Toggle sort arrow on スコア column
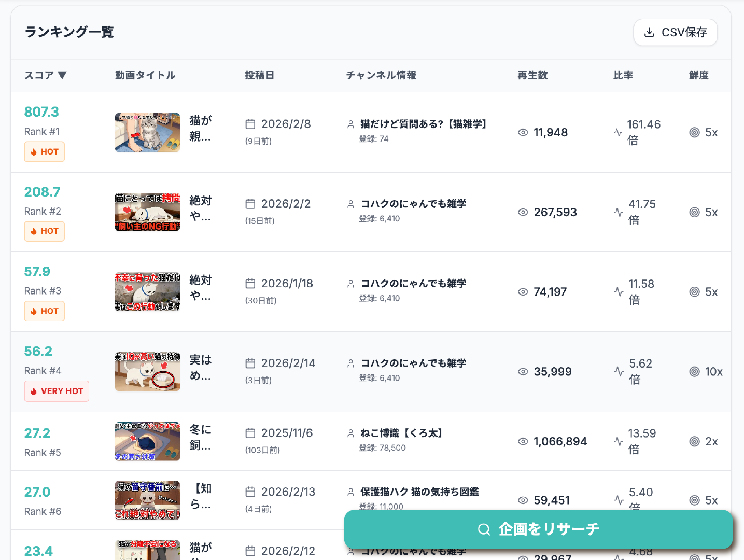This screenshot has width=744, height=560. click(62, 75)
